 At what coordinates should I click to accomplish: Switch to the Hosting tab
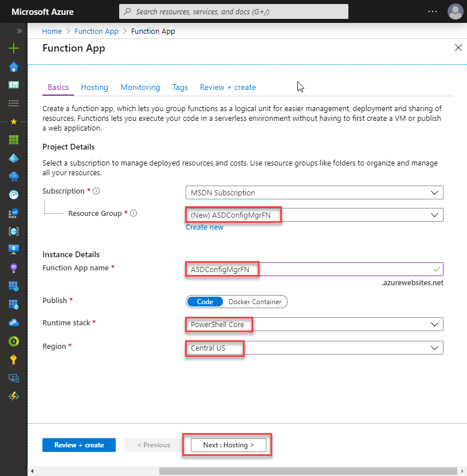95,88
